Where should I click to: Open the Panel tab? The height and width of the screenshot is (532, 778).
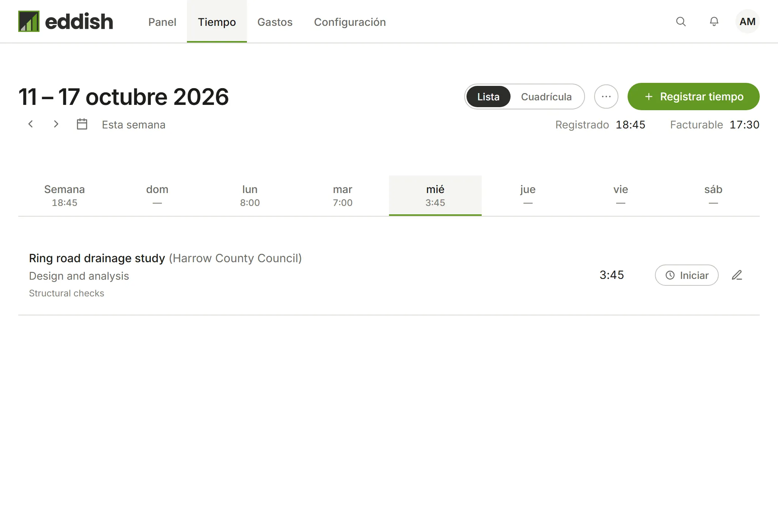coord(162,22)
